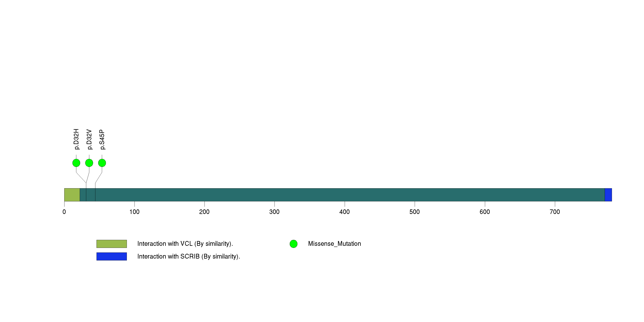Click axis tick label 400
Image resolution: width=644 pixels, height=322 pixels.
point(344,212)
